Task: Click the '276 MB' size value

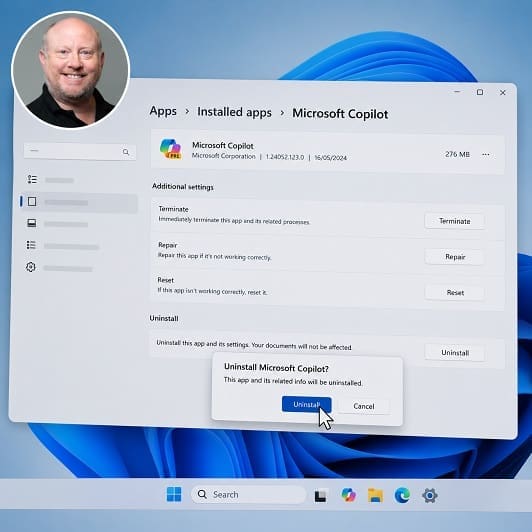Action: pyautogui.click(x=457, y=154)
